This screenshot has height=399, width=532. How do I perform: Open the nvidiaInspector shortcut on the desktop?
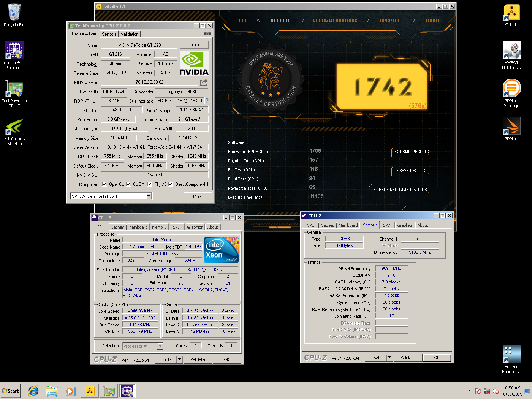(14, 132)
